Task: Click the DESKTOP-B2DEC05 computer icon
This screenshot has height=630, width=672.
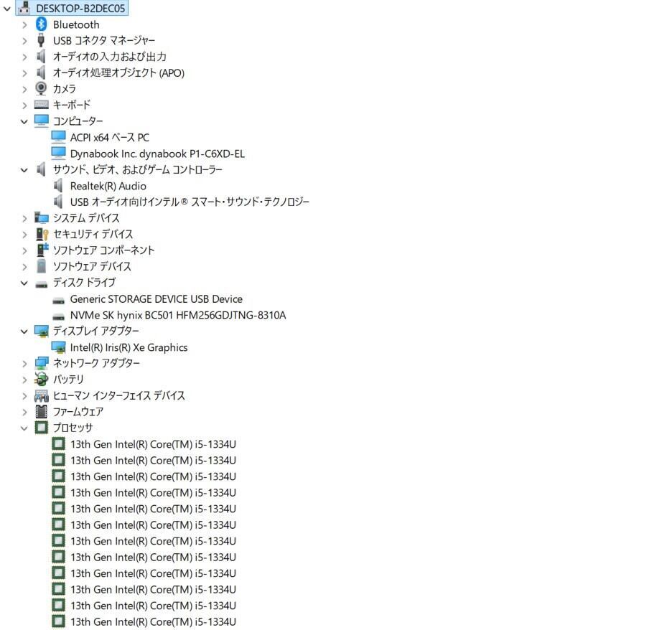Action: tap(24, 8)
